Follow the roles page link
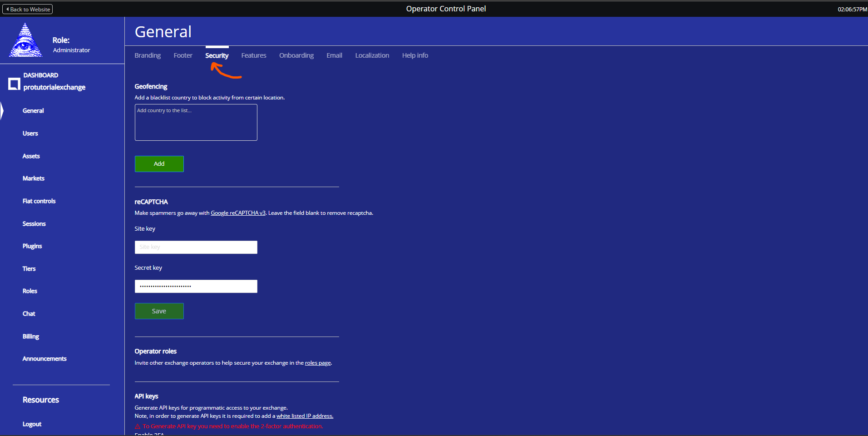Image resolution: width=868 pixels, height=436 pixels. point(318,363)
